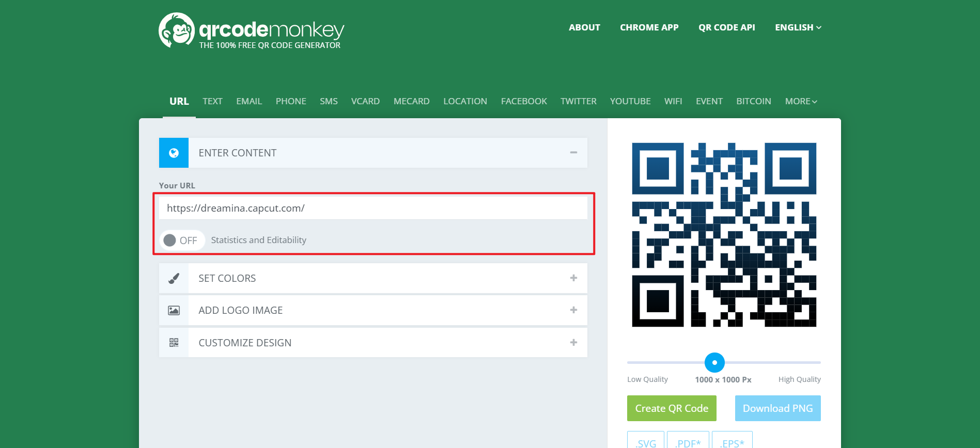
Task: Switch to the Event tab
Action: point(709,101)
